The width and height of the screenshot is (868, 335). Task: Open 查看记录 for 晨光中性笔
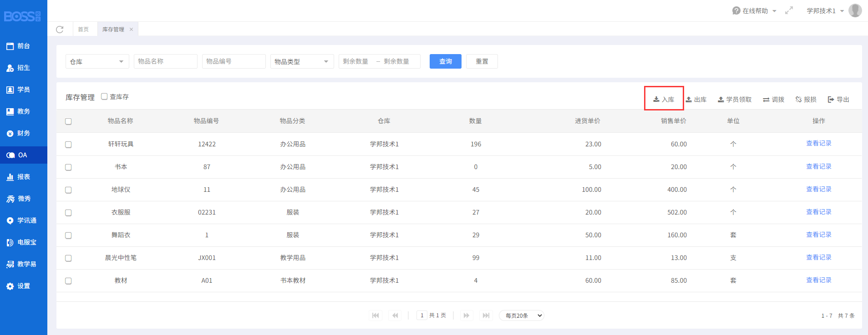[x=818, y=257]
